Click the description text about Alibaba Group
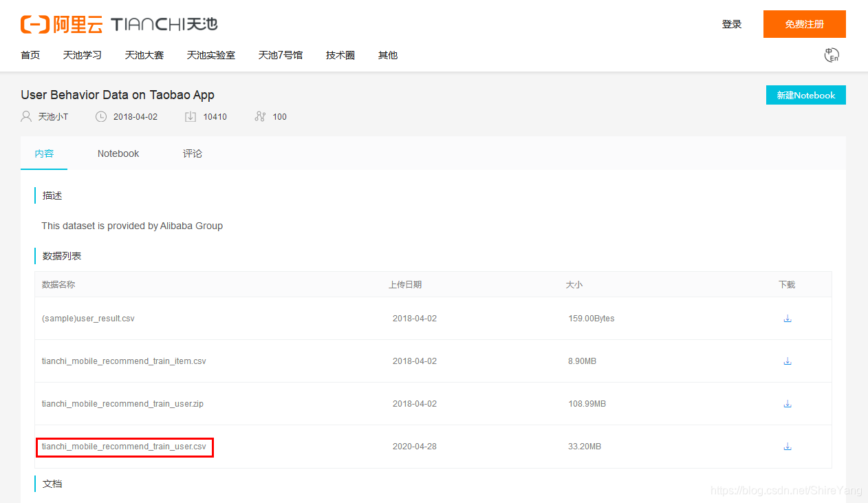The image size is (868, 503). 132,226
